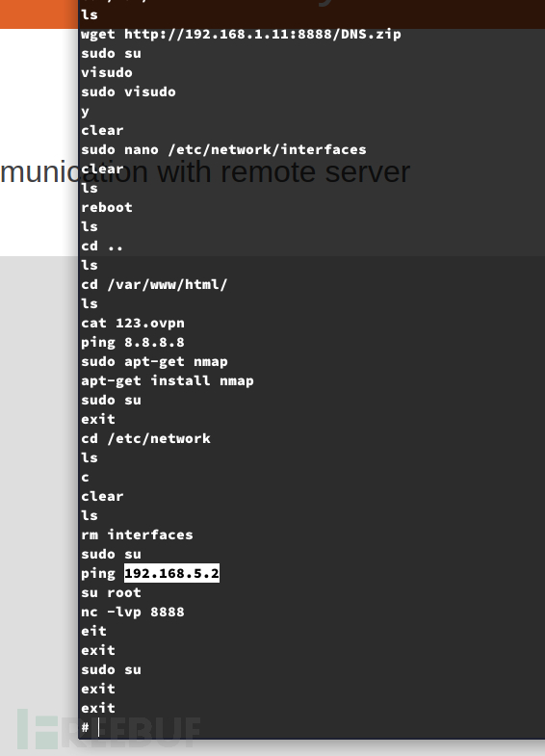545x756 pixels.
Task: Click the 'su root' line
Action: (x=111, y=593)
